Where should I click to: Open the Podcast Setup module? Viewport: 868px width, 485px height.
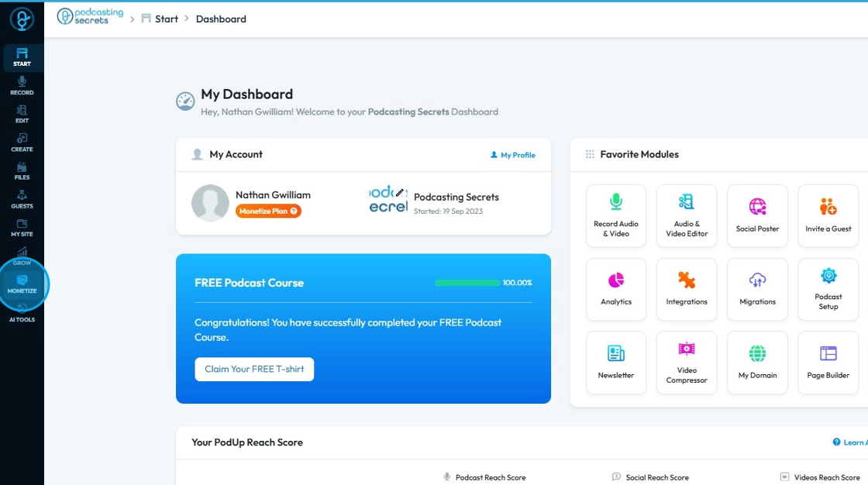[x=828, y=289]
